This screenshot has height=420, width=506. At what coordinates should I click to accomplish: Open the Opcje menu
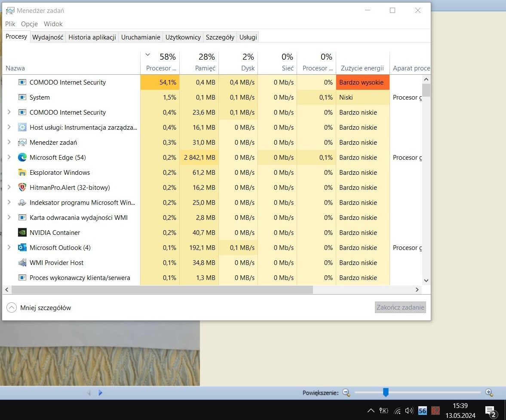(29, 24)
